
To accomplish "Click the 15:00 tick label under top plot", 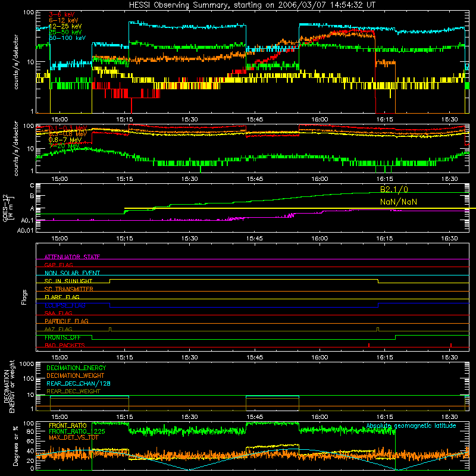I will coord(59,120).
